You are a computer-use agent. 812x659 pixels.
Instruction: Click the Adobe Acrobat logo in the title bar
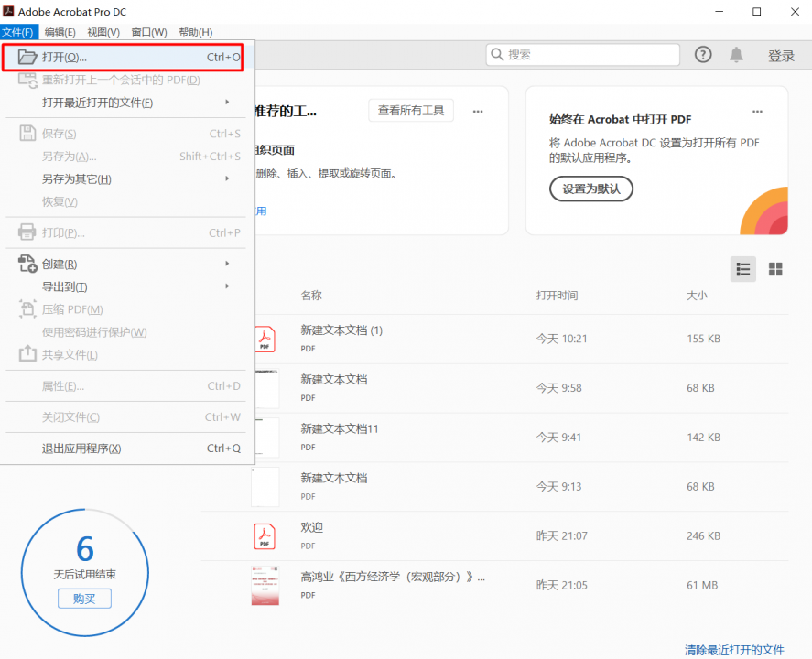(x=8, y=11)
